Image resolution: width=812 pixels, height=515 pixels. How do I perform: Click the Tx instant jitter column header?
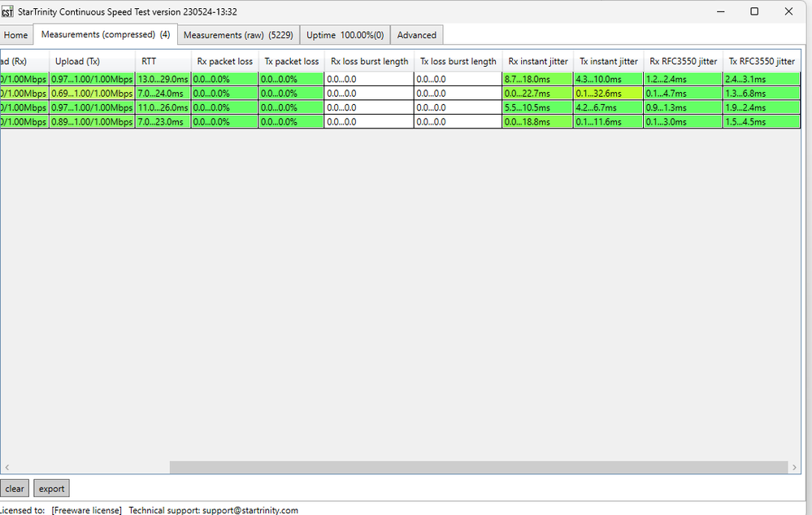(x=609, y=61)
